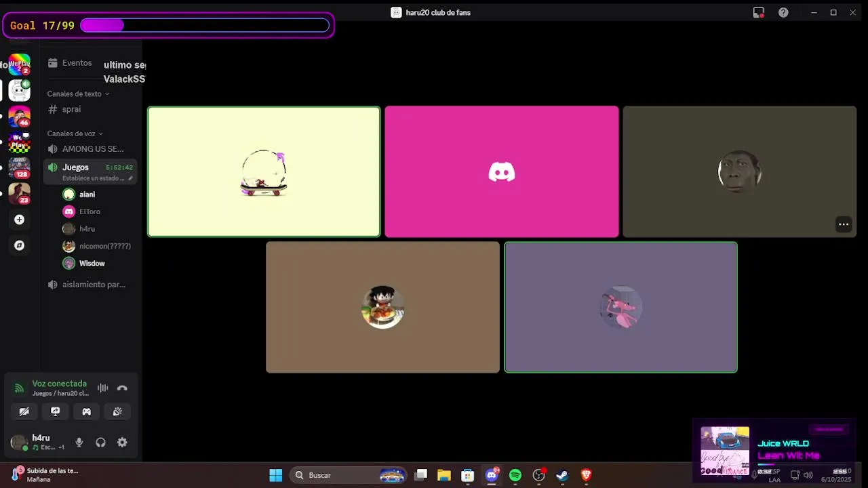Open weather widget Subida de las te...
The height and width of the screenshot is (488, 868).
[x=45, y=474]
